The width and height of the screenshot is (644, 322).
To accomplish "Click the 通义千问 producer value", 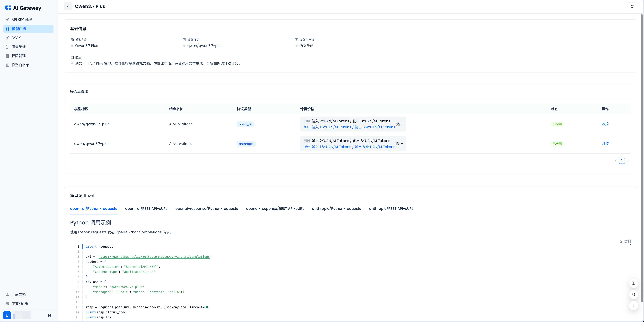I will [x=306, y=46].
